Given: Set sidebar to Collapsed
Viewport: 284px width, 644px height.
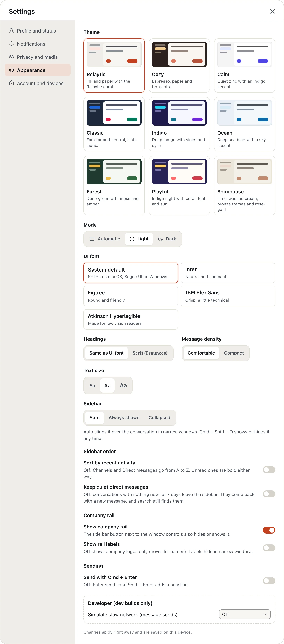Looking at the screenshot, I should tap(159, 418).
